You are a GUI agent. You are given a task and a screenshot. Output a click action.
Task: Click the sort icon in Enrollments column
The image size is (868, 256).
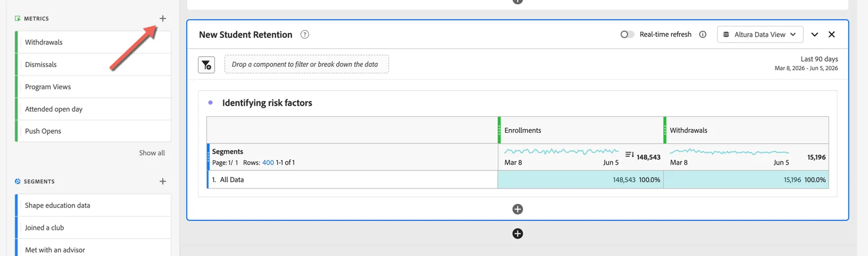click(629, 155)
